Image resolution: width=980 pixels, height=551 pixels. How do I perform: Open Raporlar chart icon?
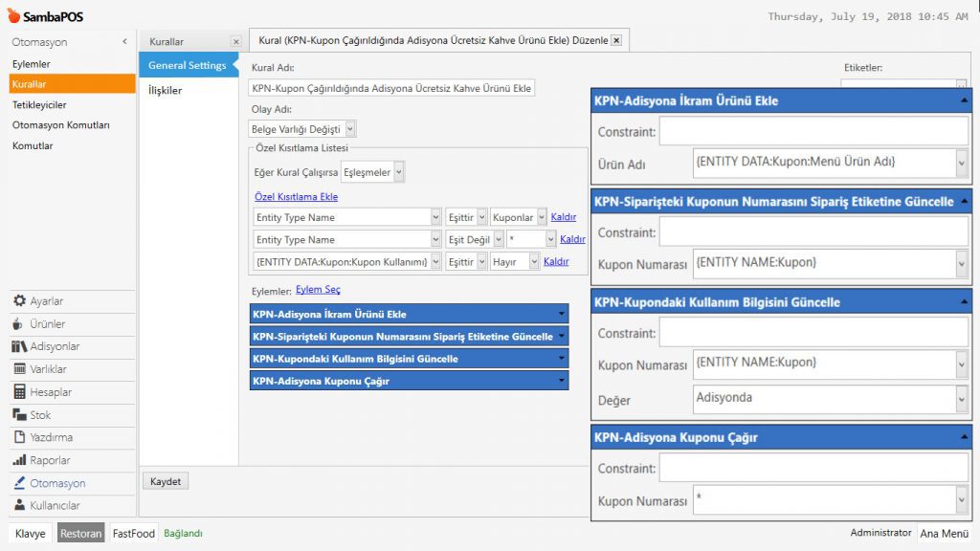[x=19, y=460]
